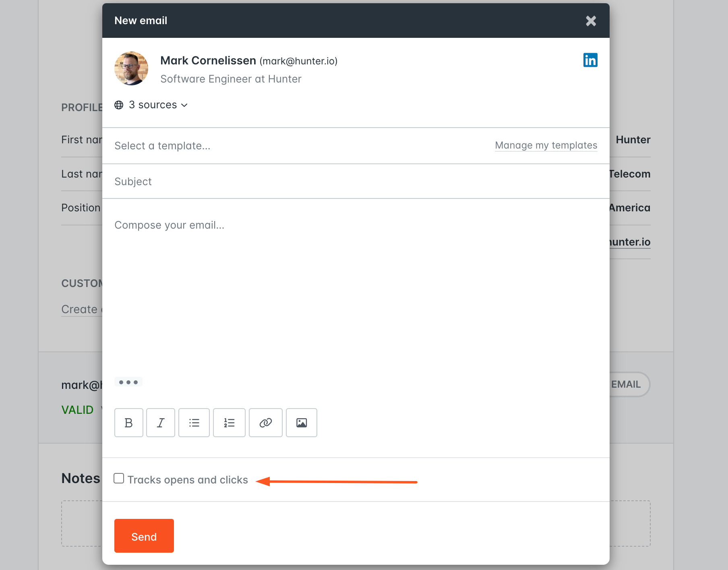This screenshot has width=728, height=570.
Task: Open Mark Cornelissen's LinkedIn profile icon
Action: (590, 60)
